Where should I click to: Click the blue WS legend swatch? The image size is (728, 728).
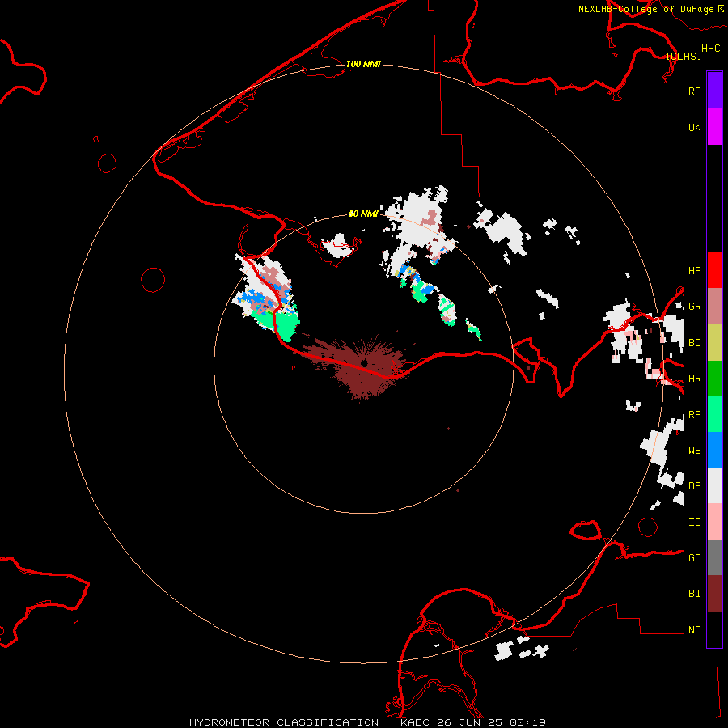pos(714,450)
